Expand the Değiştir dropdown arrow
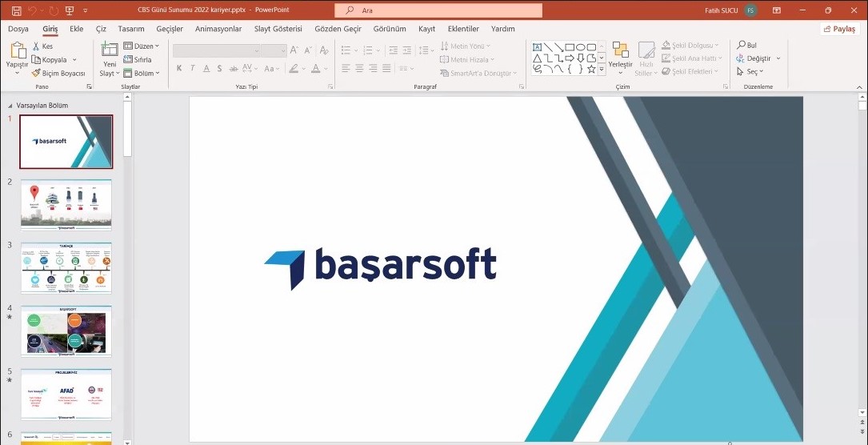This screenshot has width=868, height=445. (x=778, y=58)
